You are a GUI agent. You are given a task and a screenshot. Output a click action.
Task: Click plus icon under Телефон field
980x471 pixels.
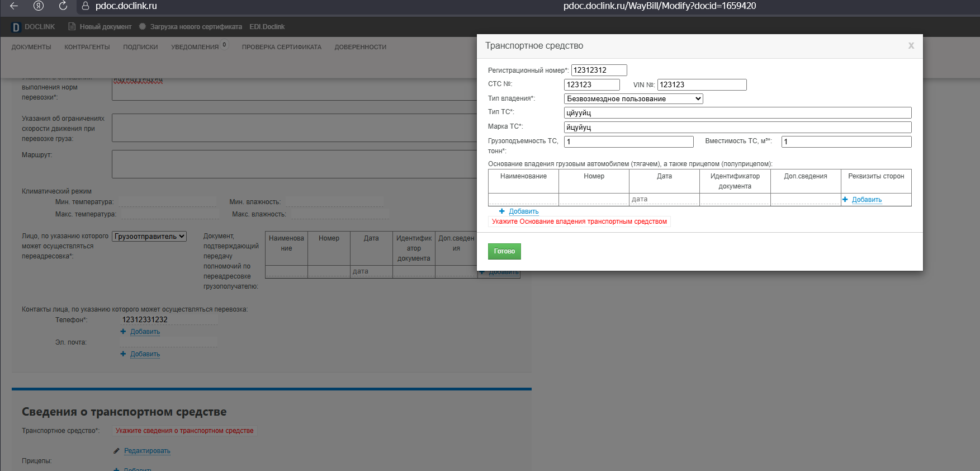click(x=123, y=331)
